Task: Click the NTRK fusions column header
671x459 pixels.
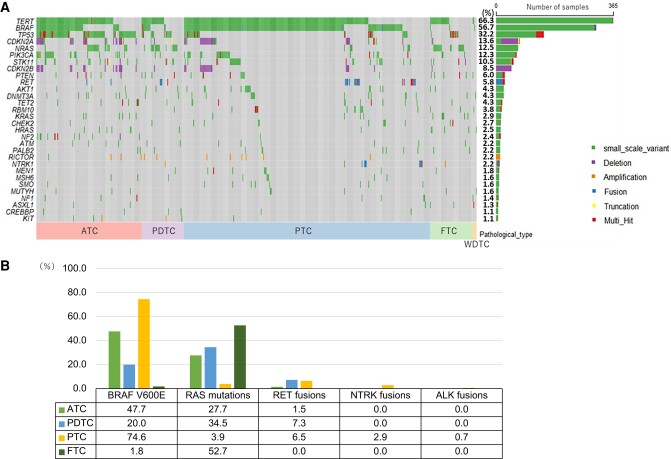Action: pos(380,395)
